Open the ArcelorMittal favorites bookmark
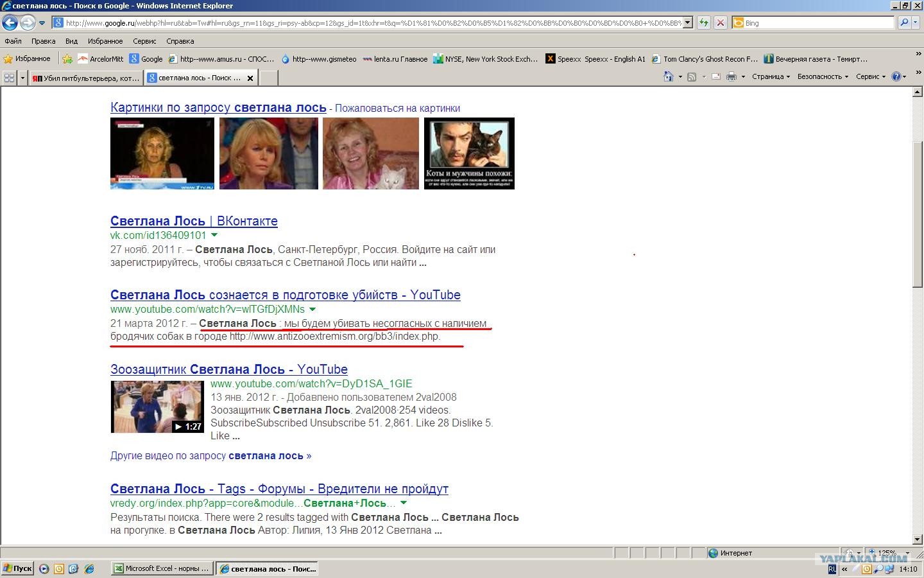924x578 pixels. [x=101, y=58]
